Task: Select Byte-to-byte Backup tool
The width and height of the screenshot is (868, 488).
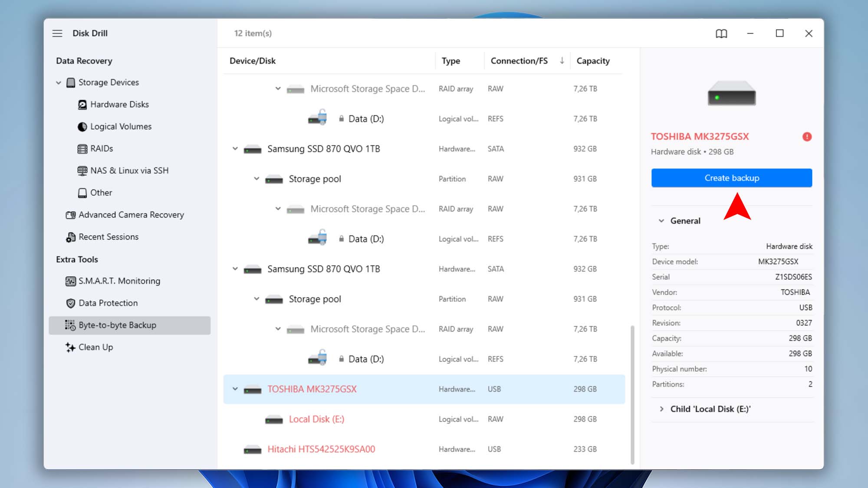Action: click(x=129, y=325)
